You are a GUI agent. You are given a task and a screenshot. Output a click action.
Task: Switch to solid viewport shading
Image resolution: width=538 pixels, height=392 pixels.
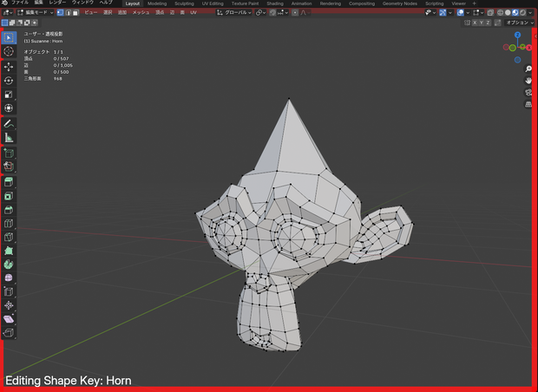[508, 13]
